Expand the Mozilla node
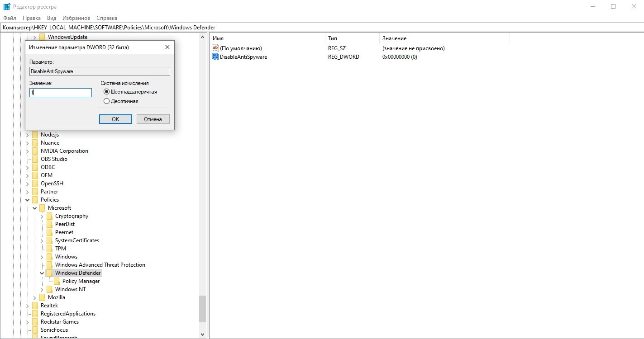The image size is (644, 339). pyautogui.click(x=35, y=297)
